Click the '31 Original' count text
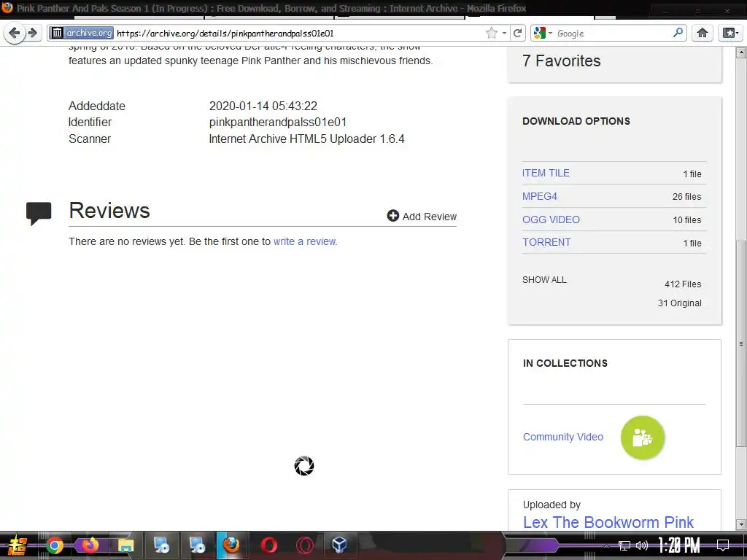This screenshot has width=747, height=560. click(679, 303)
